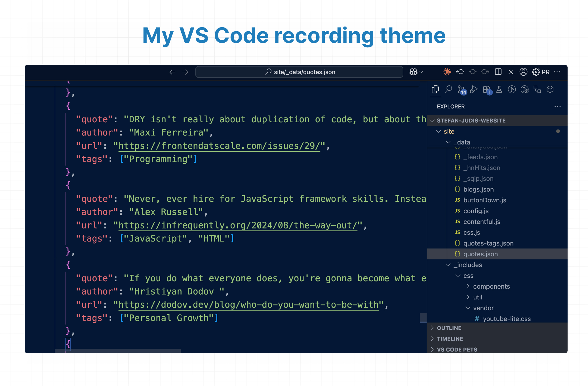588x386 pixels.
Task: Open _feeds.json in the explorer
Action: 497,157
